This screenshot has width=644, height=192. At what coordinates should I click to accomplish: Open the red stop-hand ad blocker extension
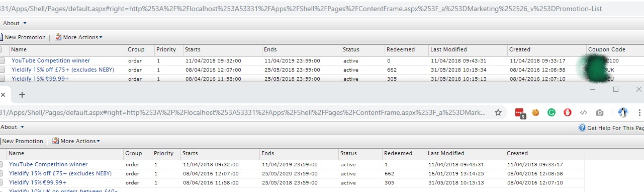pyautogui.click(x=568, y=113)
